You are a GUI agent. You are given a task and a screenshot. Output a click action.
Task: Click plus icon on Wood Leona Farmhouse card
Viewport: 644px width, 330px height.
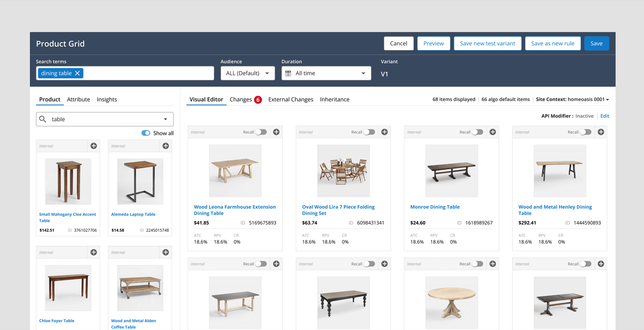(x=277, y=132)
